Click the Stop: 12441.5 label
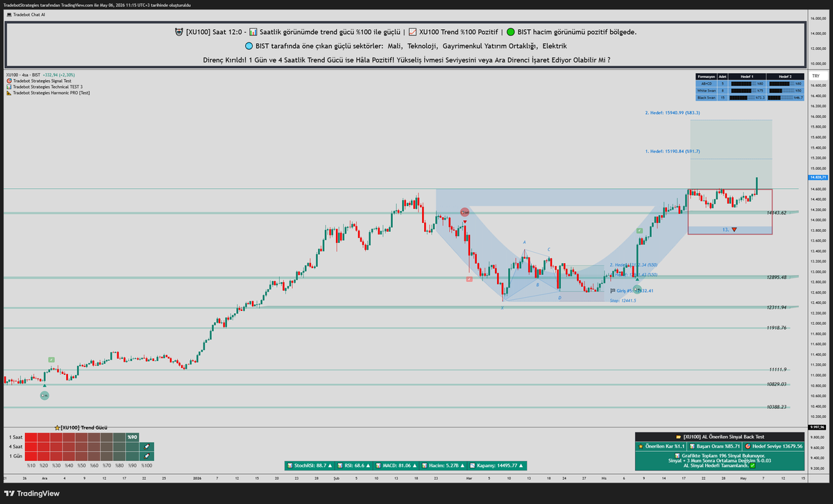Viewport: 833px width, 504px height. [x=623, y=301]
